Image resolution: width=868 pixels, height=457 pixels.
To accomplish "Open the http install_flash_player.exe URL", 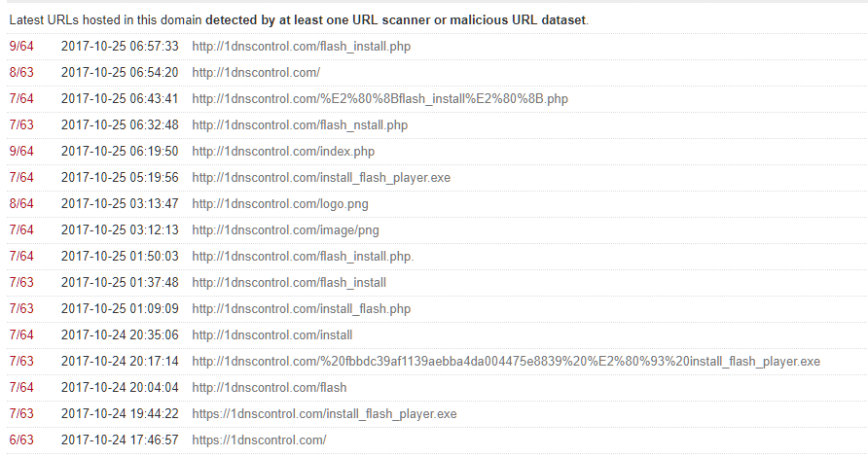I will (321, 177).
